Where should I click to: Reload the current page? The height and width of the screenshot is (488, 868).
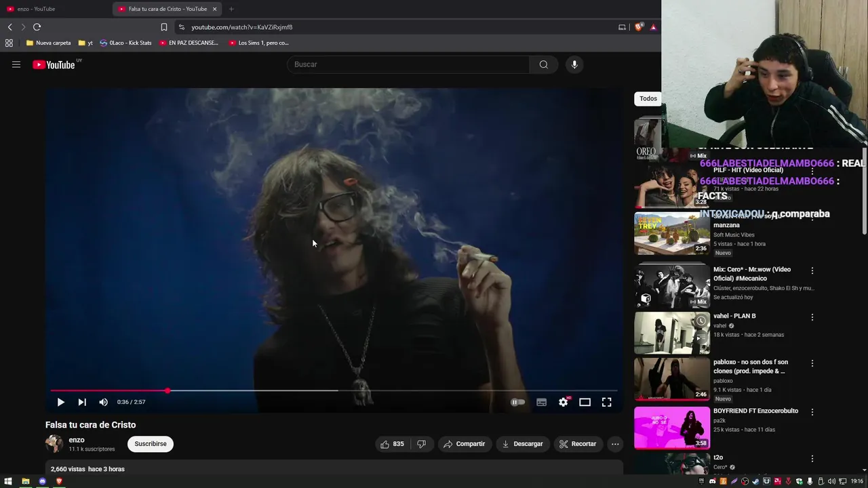pos(37,27)
